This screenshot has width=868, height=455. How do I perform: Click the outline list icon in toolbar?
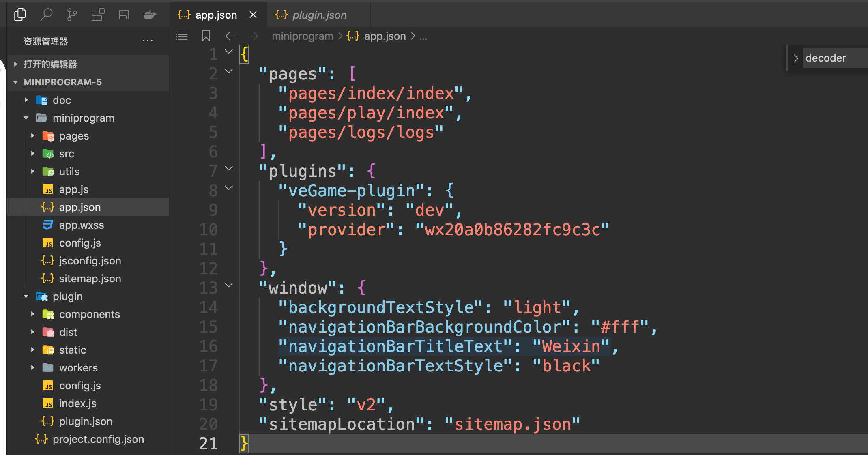[x=182, y=36]
